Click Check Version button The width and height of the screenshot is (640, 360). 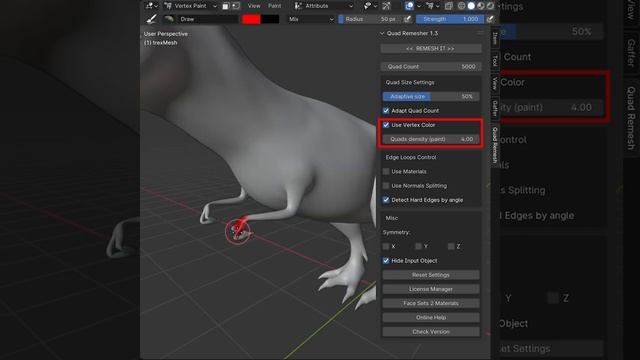coord(431,332)
